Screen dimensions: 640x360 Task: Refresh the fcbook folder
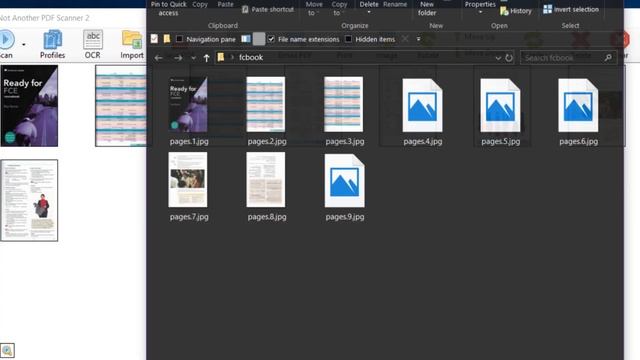click(x=509, y=58)
